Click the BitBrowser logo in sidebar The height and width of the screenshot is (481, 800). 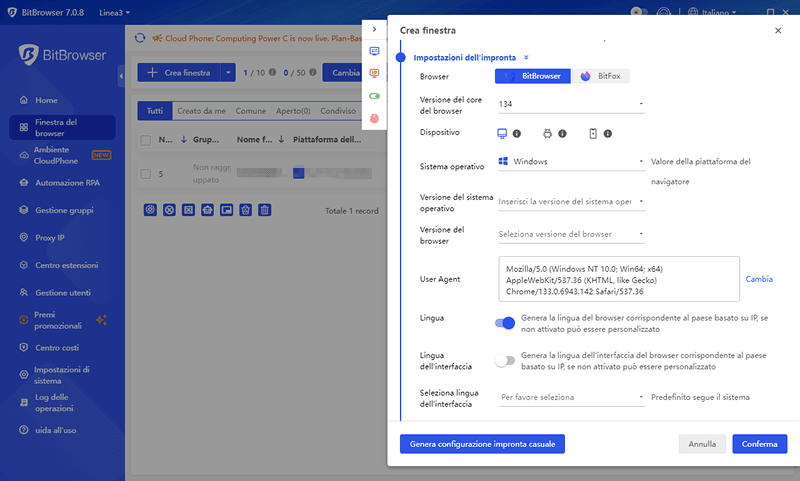[x=62, y=55]
